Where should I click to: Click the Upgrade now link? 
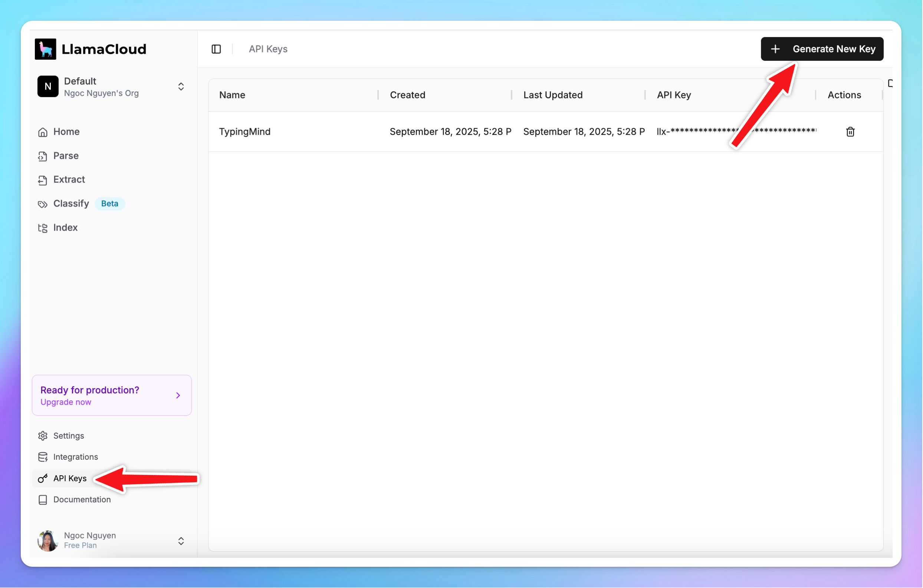(x=66, y=402)
